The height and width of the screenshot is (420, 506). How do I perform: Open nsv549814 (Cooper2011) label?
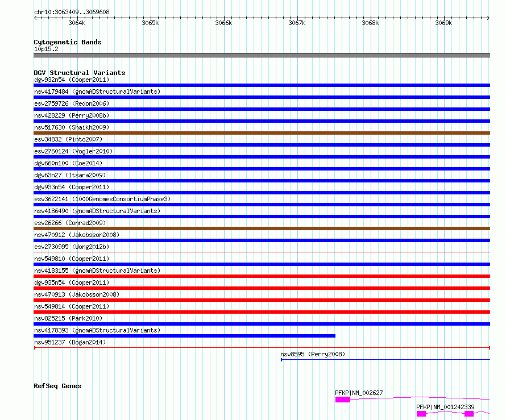click(72, 306)
